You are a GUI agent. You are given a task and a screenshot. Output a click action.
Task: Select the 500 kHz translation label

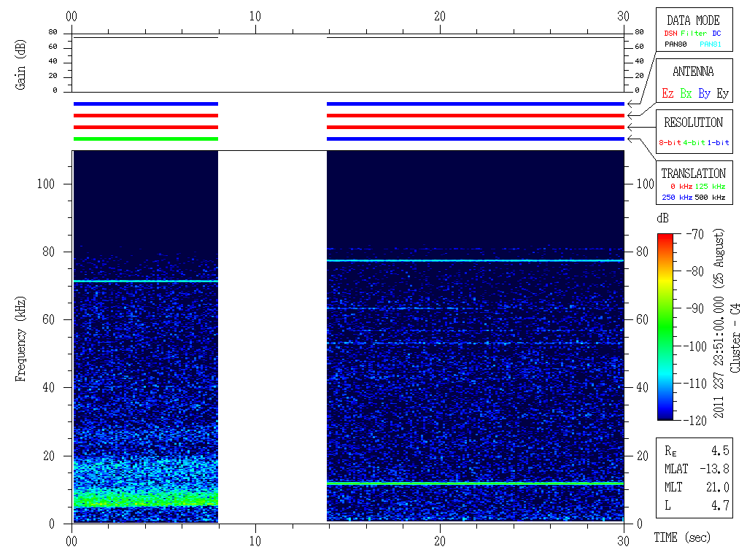tap(710, 198)
